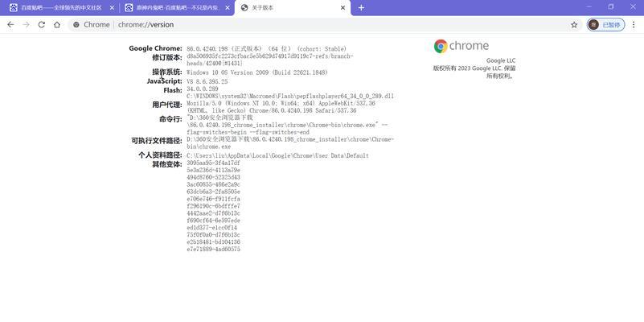Click the 个人资料路径 User Data path text

[x=277, y=155]
